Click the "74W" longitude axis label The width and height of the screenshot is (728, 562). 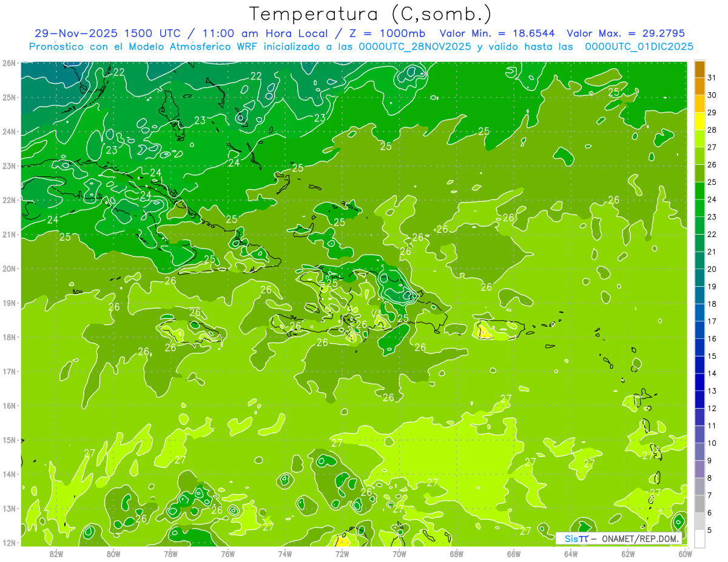click(x=285, y=554)
